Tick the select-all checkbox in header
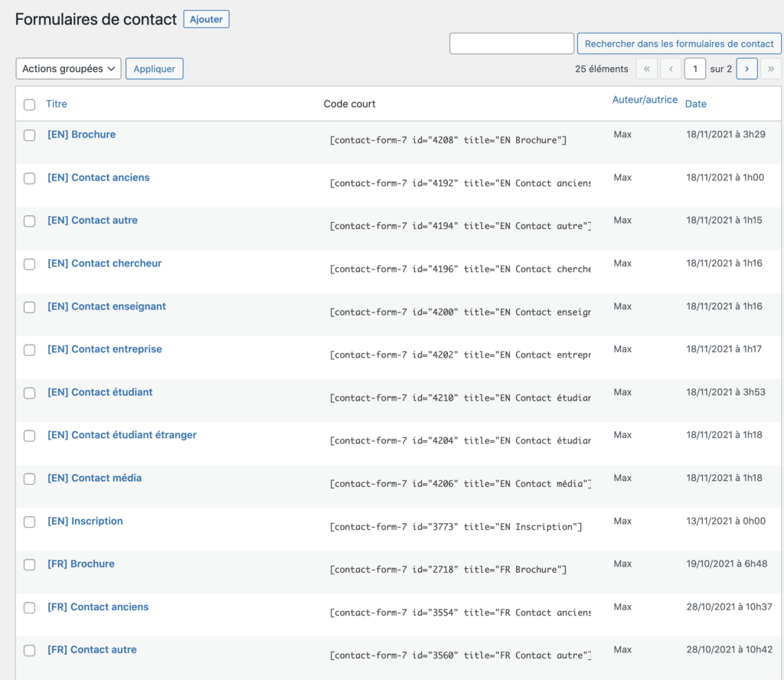The width and height of the screenshot is (784, 680). tap(29, 105)
